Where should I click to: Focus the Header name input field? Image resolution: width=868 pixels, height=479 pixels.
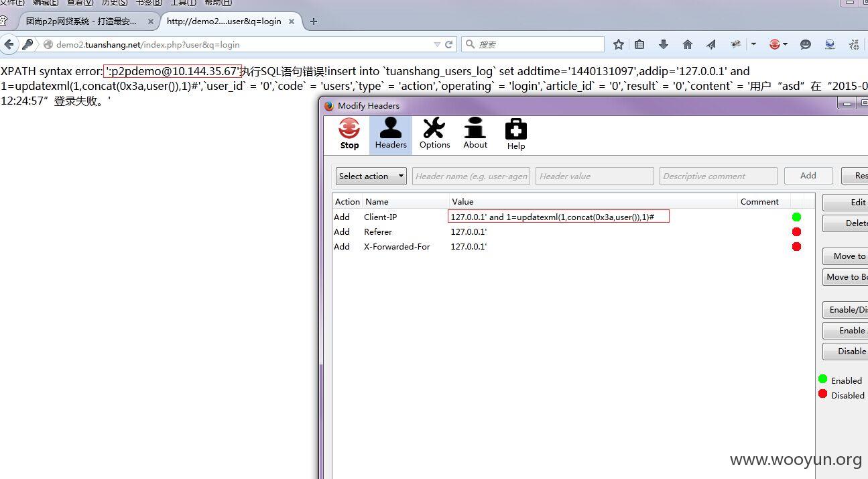(x=471, y=176)
